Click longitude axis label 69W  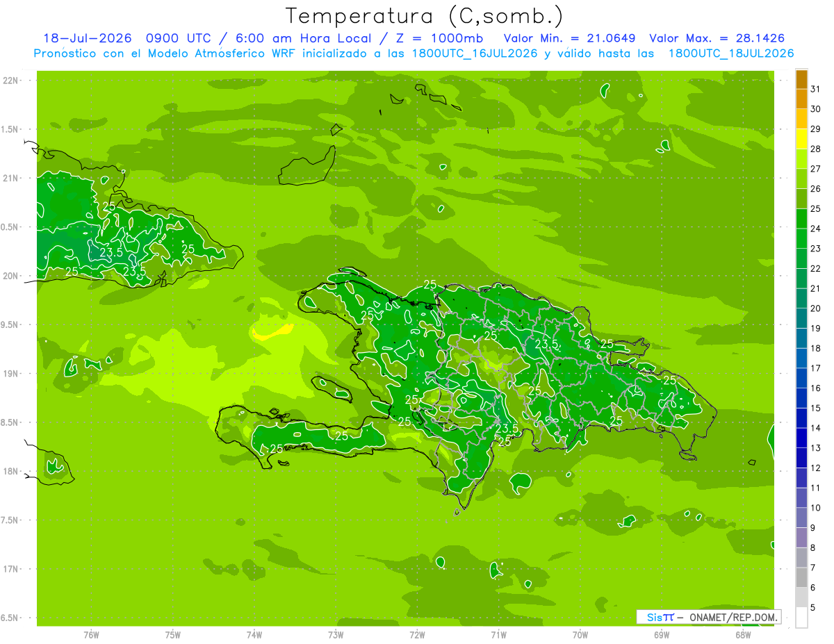(x=662, y=635)
